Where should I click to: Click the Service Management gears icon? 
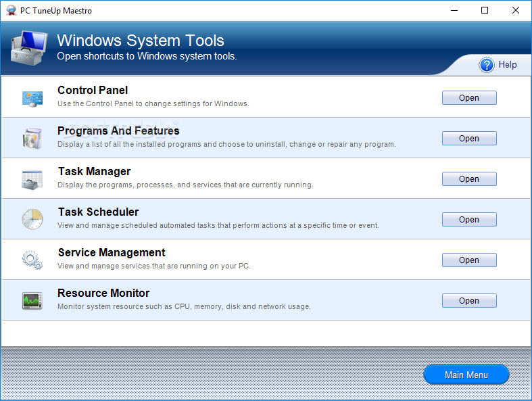pyautogui.click(x=32, y=260)
